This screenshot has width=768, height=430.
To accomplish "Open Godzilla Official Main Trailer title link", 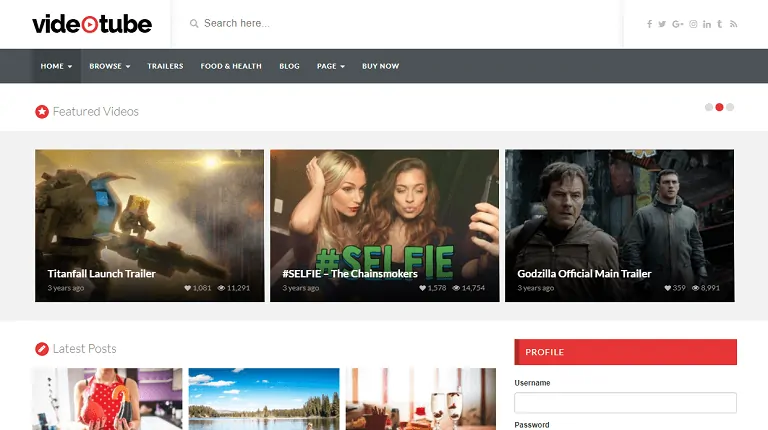I will point(584,274).
